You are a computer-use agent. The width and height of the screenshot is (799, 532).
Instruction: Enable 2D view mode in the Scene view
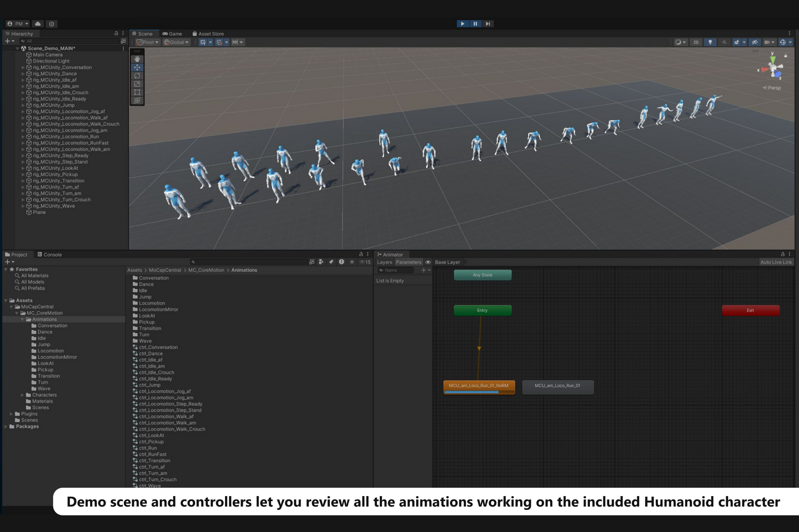point(697,42)
